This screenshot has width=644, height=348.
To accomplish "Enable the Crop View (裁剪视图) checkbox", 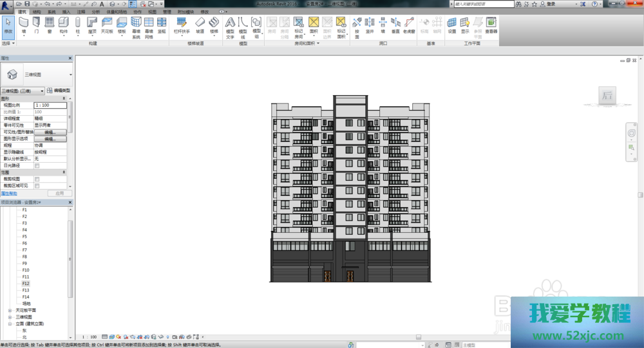I will tap(37, 179).
